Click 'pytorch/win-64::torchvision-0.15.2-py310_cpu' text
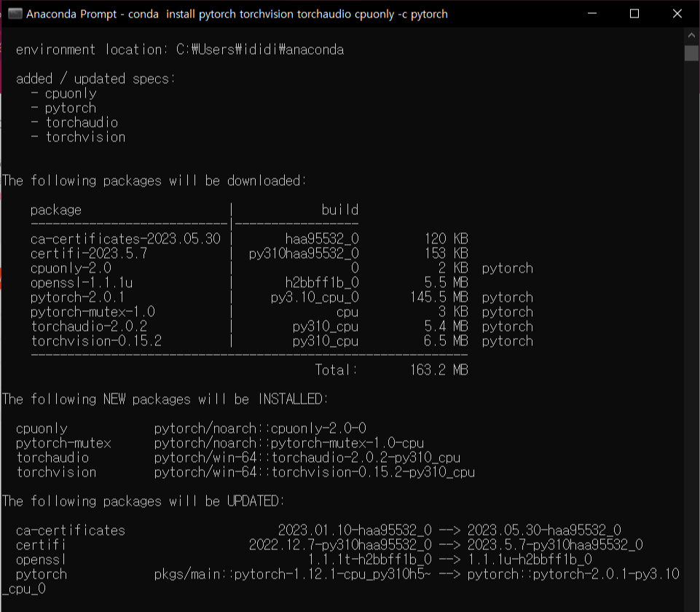700x612 pixels. coord(314,472)
